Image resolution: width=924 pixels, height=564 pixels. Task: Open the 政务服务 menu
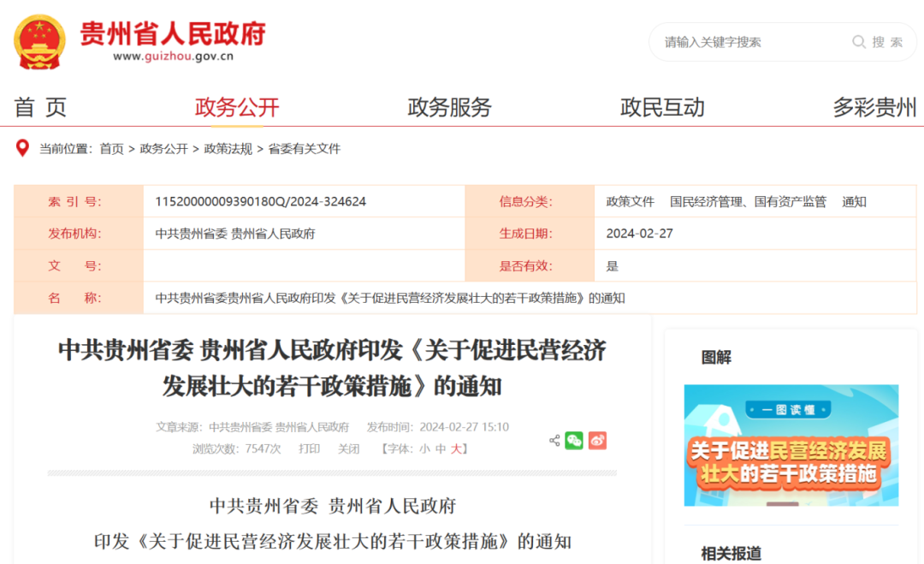(x=448, y=107)
